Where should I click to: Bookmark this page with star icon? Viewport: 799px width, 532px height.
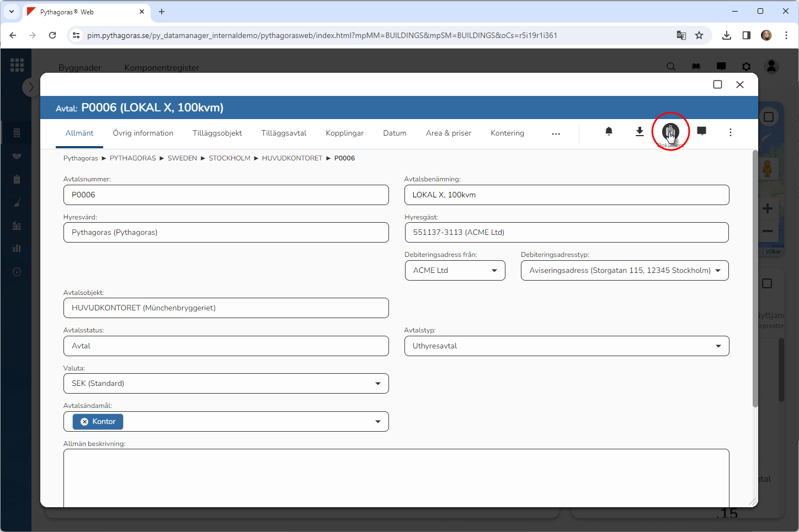point(699,35)
